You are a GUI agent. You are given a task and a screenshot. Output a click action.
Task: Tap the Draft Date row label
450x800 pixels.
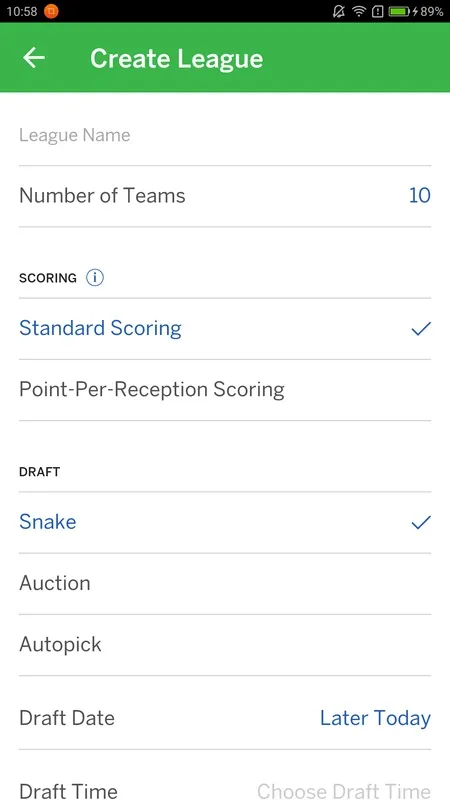pyautogui.click(x=67, y=718)
